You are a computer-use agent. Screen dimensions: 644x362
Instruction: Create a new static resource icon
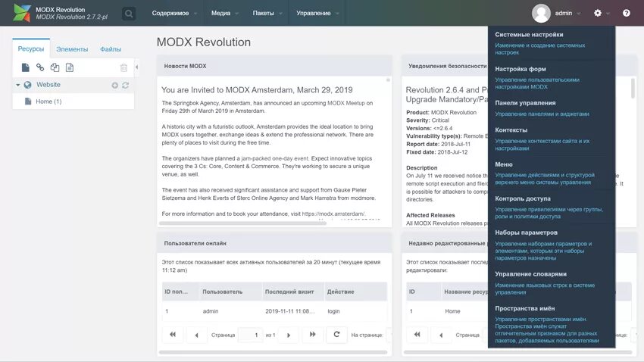(x=70, y=67)
